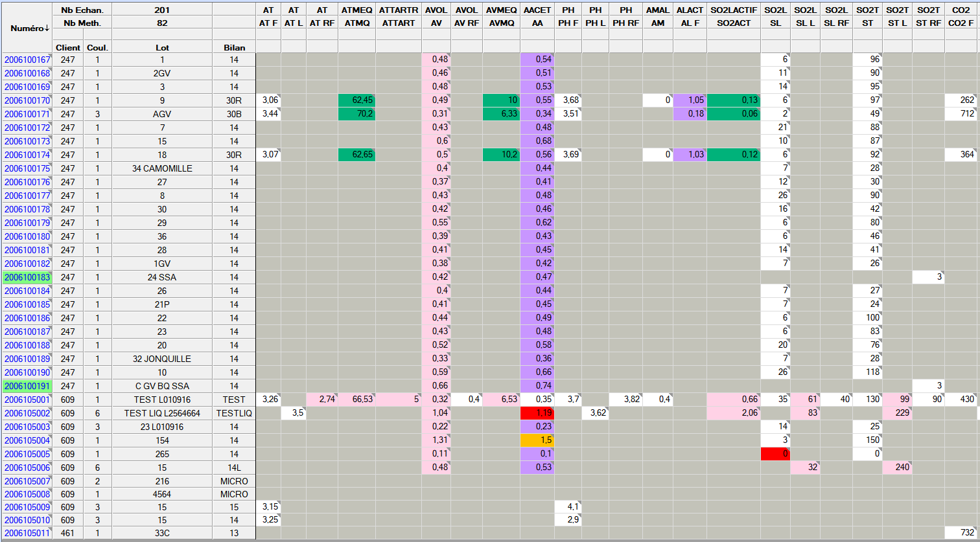The height and width of the screenshot is (542, 980).
Task: Select green ATMQ cell 70,2
Action: (x=356, y=114)
